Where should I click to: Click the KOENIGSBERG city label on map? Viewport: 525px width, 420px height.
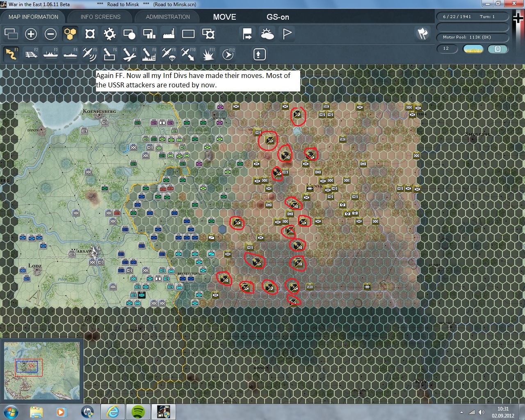click(99, 111)
